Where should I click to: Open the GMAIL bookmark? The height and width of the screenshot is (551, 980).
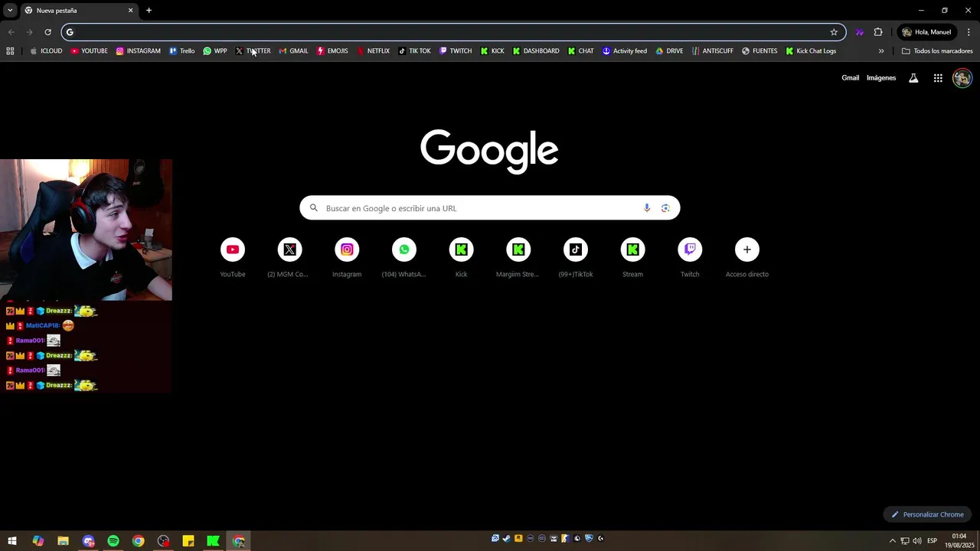(x=293, y=51)
